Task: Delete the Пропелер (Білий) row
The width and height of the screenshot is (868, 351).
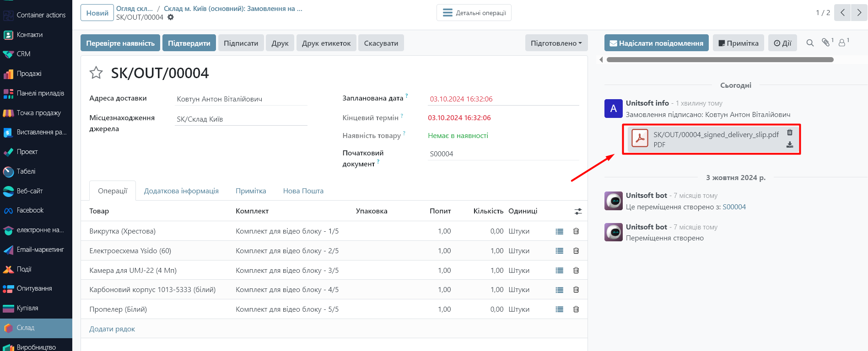Action: point(576,309)
